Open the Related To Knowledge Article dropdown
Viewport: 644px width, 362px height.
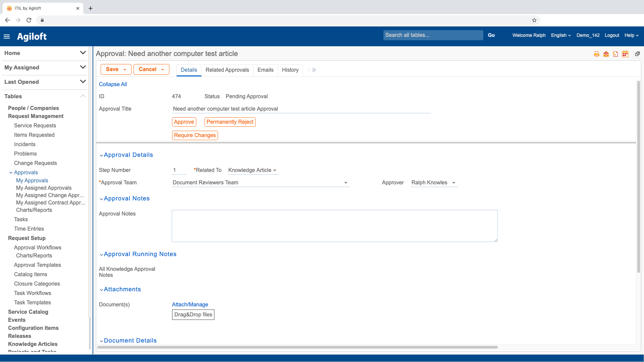point(274,170)
